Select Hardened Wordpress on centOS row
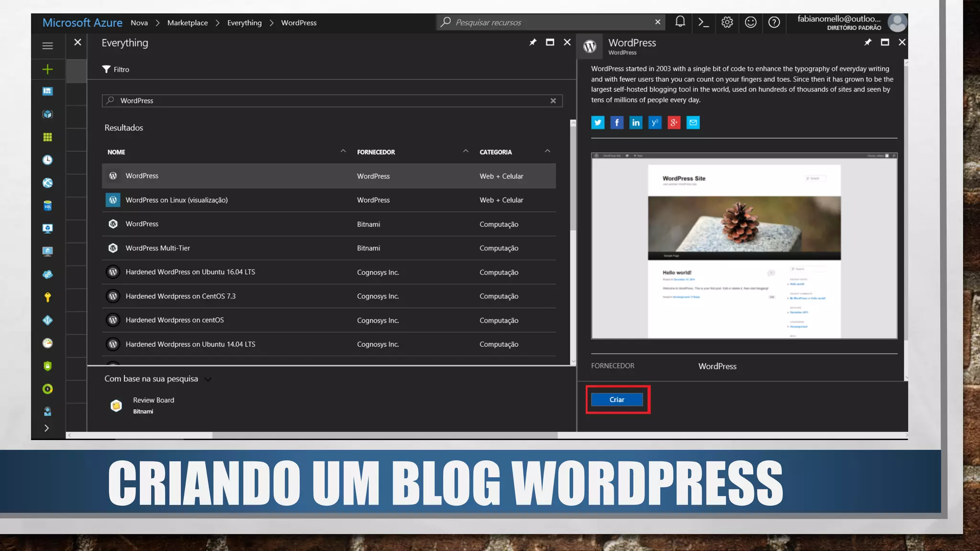 (329, 320)
